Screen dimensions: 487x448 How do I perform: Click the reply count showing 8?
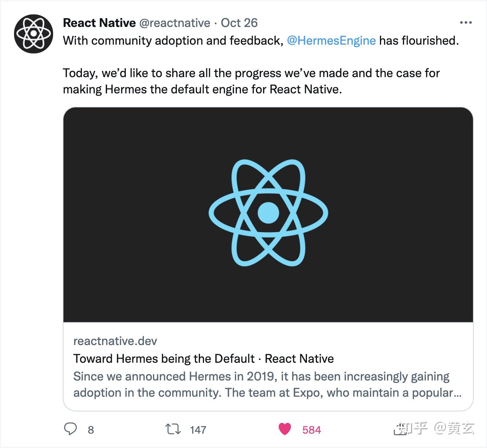click(x=90, y=429)
